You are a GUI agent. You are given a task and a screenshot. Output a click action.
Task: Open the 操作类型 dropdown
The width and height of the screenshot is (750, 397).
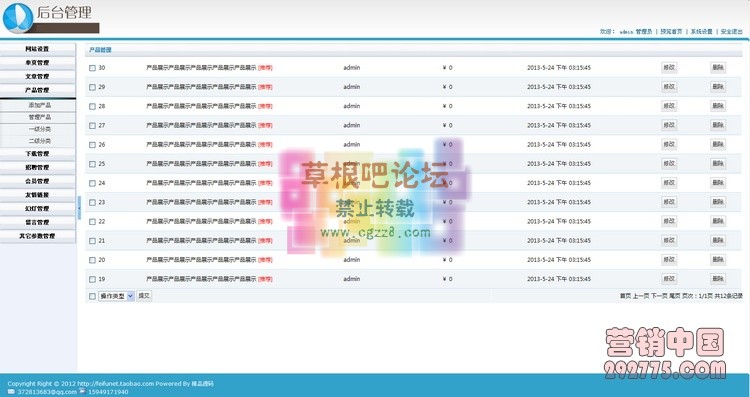117,296
